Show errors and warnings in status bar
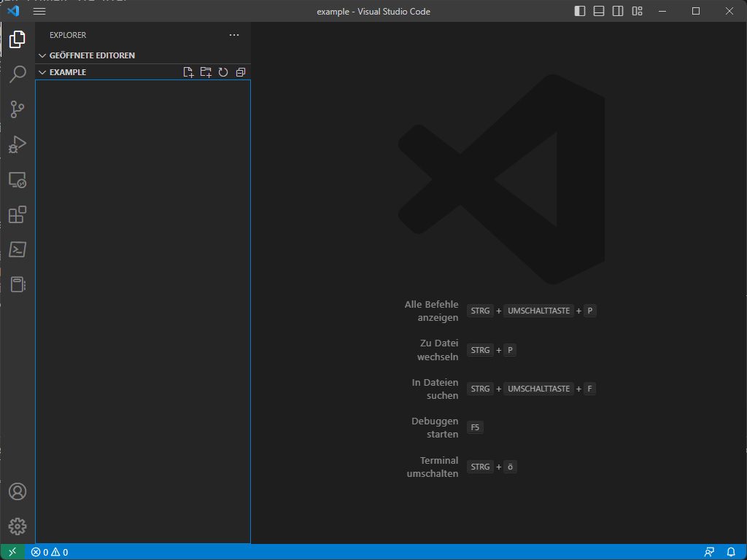The height and width of the screenshot is (560, 747). [48, 552]
